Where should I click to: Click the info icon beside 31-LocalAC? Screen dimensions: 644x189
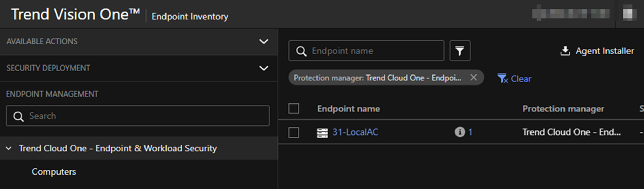click(460, 132)
